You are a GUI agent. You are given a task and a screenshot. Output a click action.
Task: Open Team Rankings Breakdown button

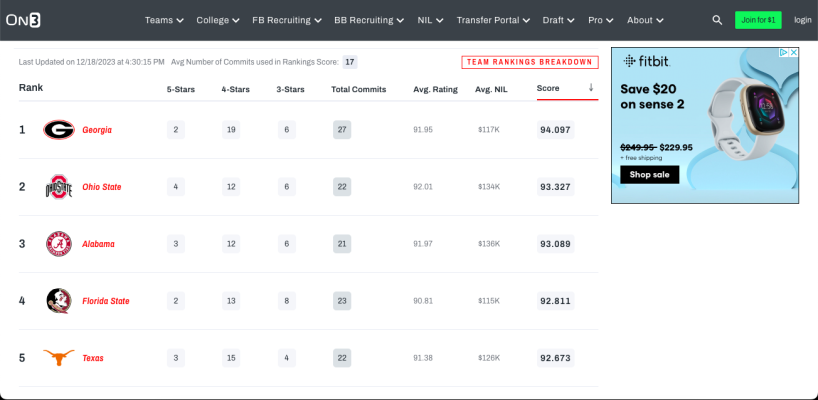point(530,62)
